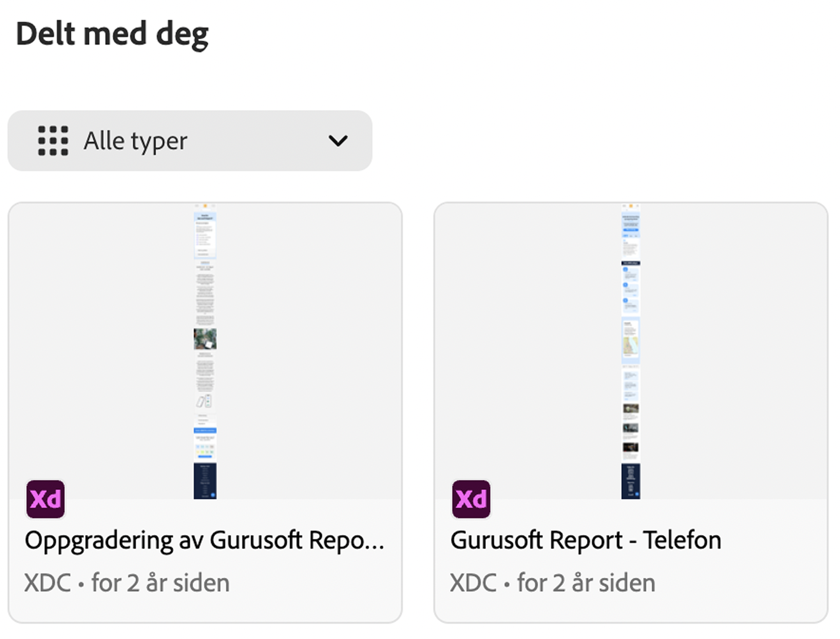Click XDC date text under Oppgradering card
The image size is (840, 639).
[x=127, y=583]
